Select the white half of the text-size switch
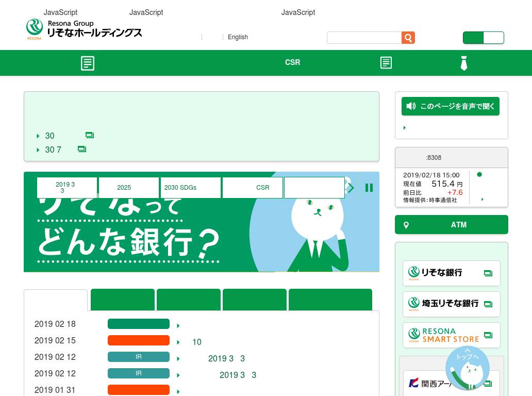The image size is (532, 396). 494,38
